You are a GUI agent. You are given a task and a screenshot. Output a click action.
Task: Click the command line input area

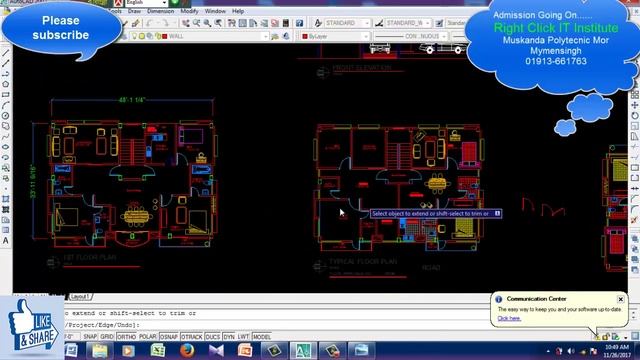click(278, 325)
